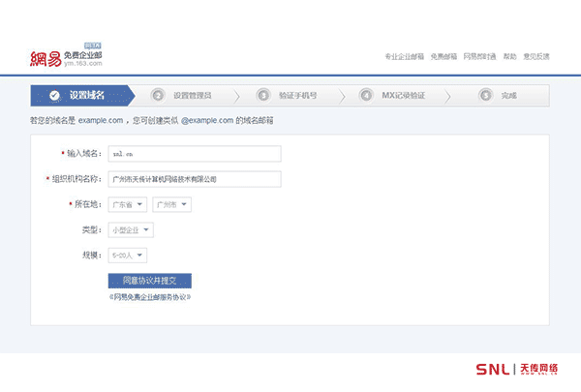The height and width of the screenshot is (392, 581).
Task: Click step 5 circle icon for 完成
Action: (x=485, y=96)
